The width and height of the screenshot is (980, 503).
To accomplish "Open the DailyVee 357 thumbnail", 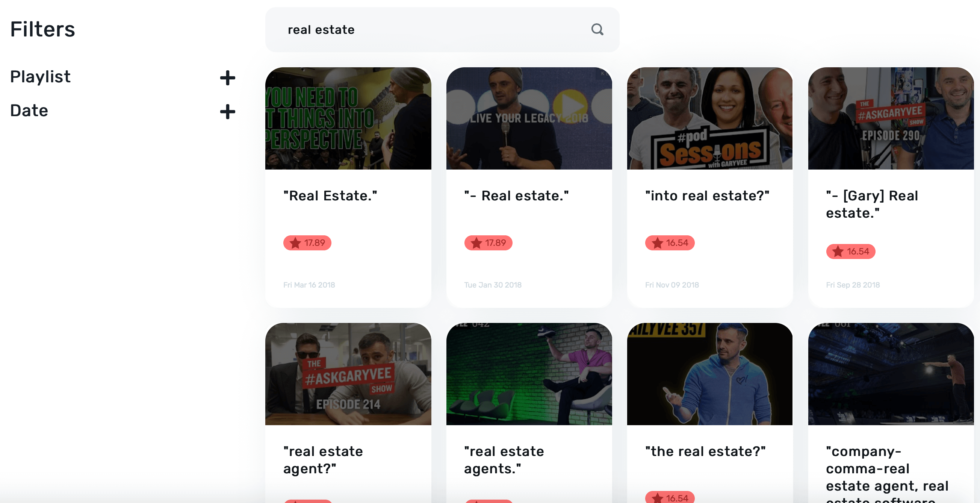I will [709, 374].
